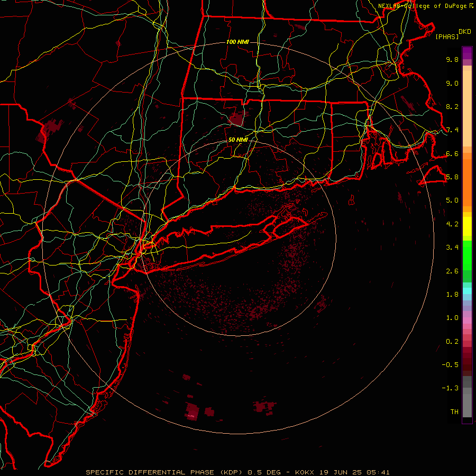Image resolution: width=476 pixels, height=476 pixels.
Task: Select the cyan band of the color scale
Action: (x=467, y=290)
